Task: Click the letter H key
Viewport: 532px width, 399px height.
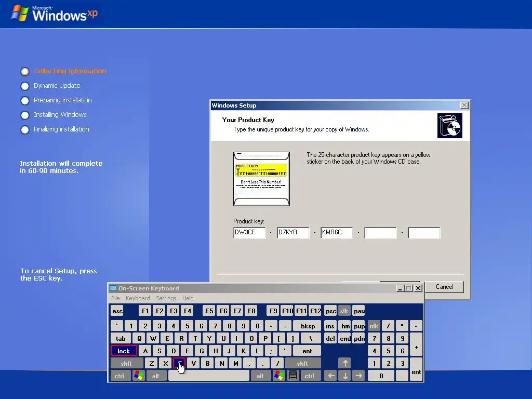Action: (215, 351)
